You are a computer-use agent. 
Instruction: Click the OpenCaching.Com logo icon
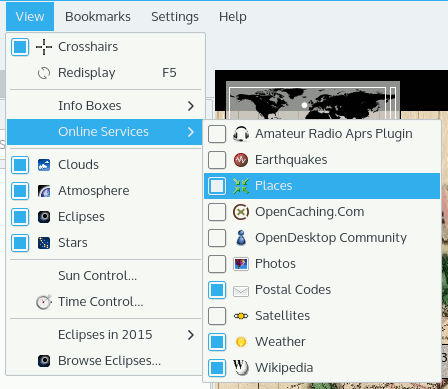coord(241,212)
